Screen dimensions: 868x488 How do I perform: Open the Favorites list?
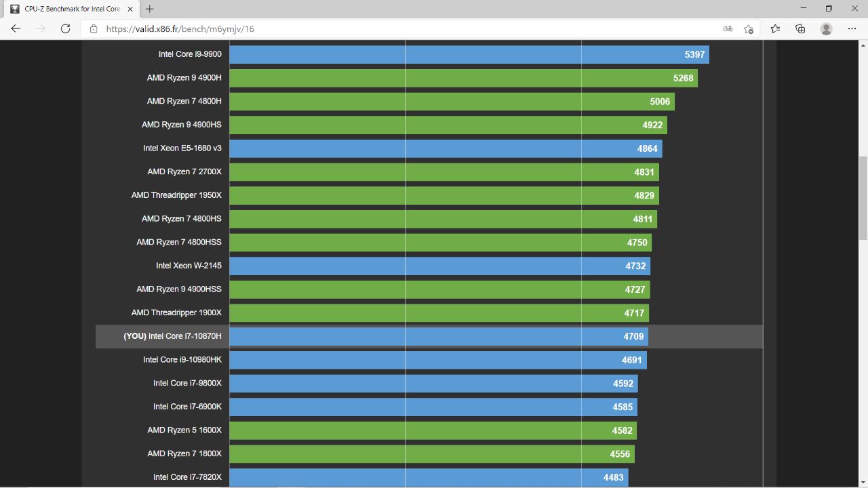pyautogui.click(x=775, y=28)
